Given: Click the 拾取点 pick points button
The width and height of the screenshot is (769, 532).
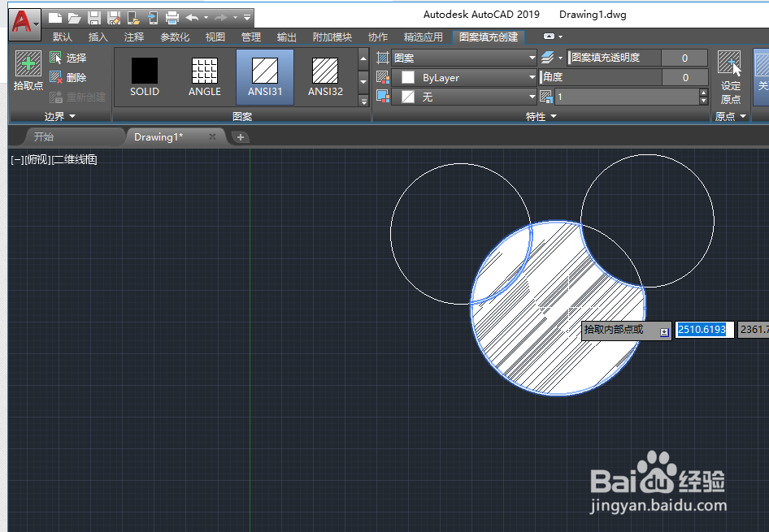Looking at the screenshot, I should (x=28, y=71).
